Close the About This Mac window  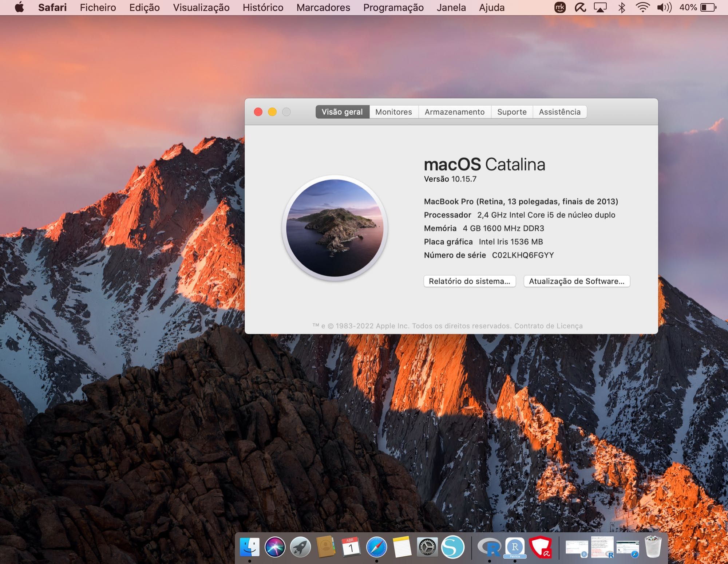258,112
